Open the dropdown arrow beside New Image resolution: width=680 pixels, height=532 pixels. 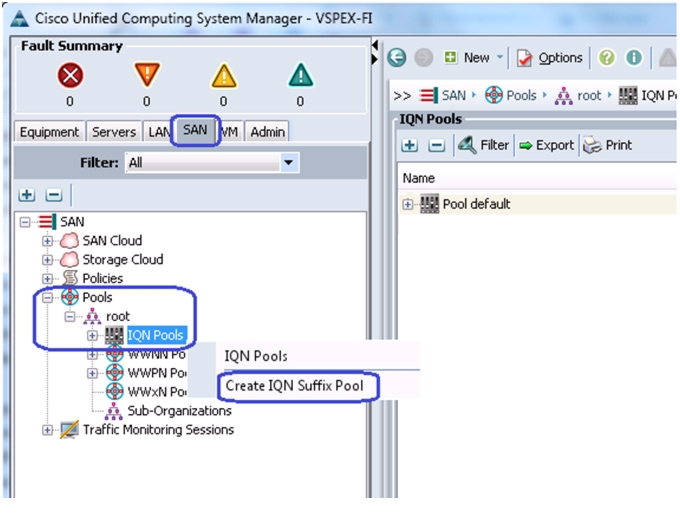point(500,57)
